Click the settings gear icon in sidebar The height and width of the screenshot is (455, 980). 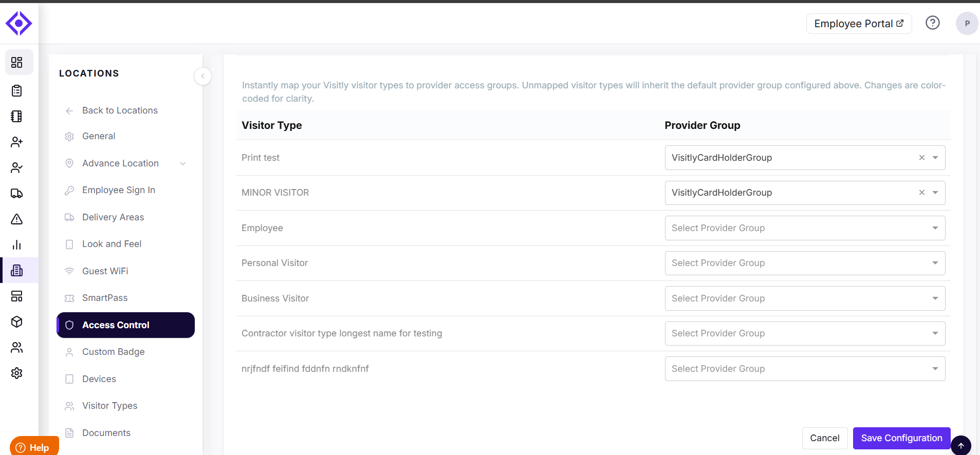(17, 373)
